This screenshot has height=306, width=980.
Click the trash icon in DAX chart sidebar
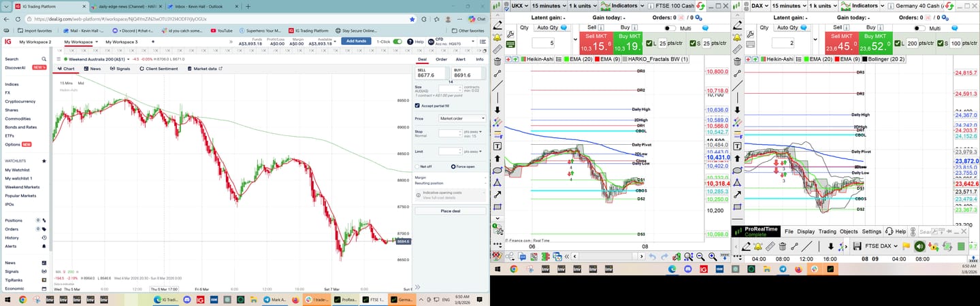(738, 61)
